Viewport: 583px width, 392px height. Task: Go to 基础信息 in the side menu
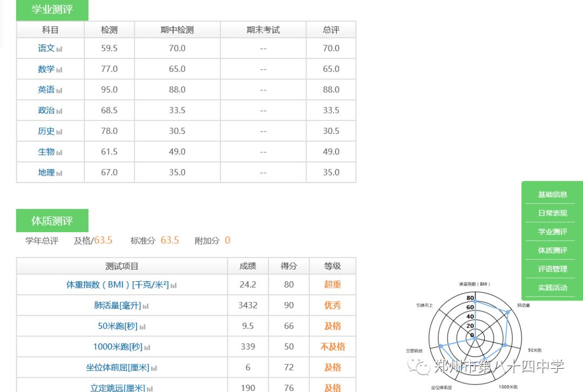click(552, 194)
